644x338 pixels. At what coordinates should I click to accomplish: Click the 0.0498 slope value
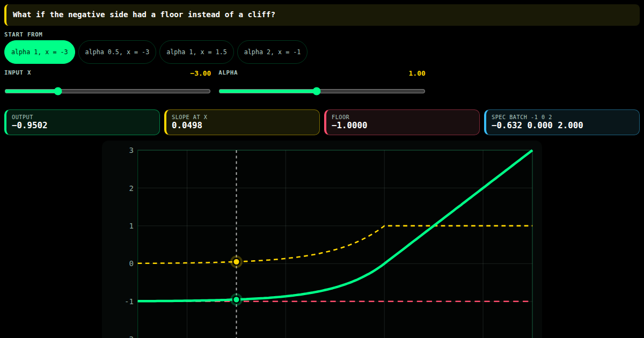(x=187, y=126)
